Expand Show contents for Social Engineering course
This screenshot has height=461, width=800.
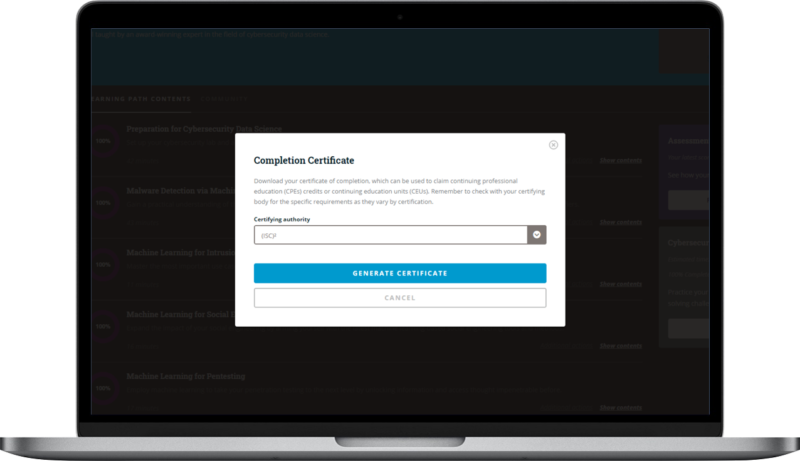620,346
